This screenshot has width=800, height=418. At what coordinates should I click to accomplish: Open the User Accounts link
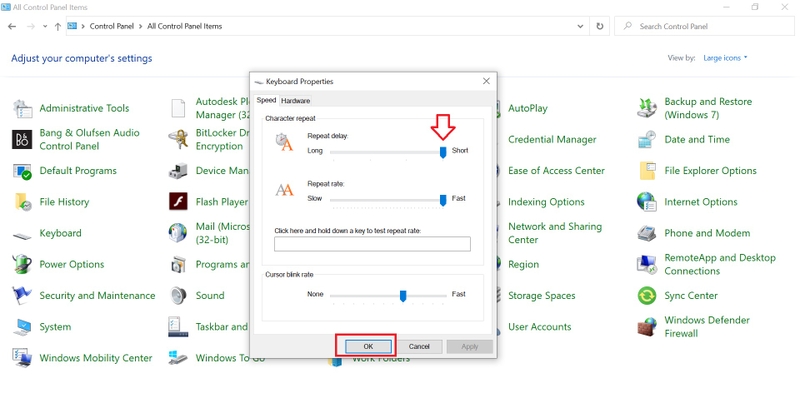coord(539,327)
